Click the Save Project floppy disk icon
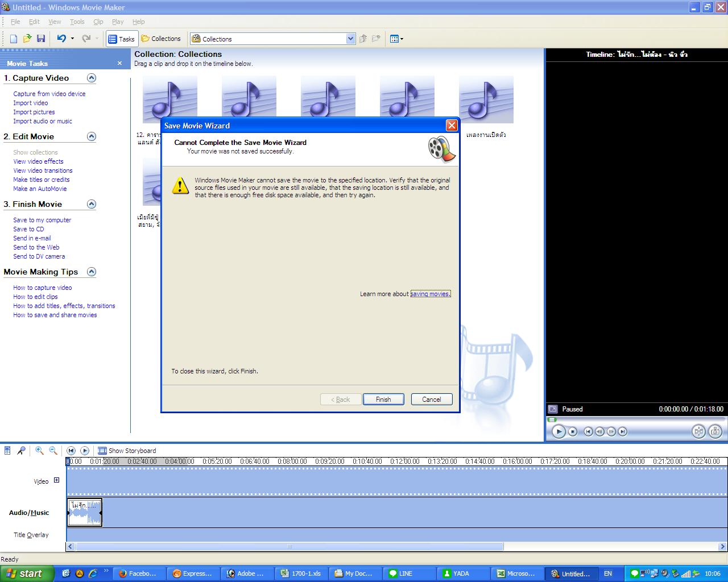Viewport: 728px width, 582px height. coord(41,39)
